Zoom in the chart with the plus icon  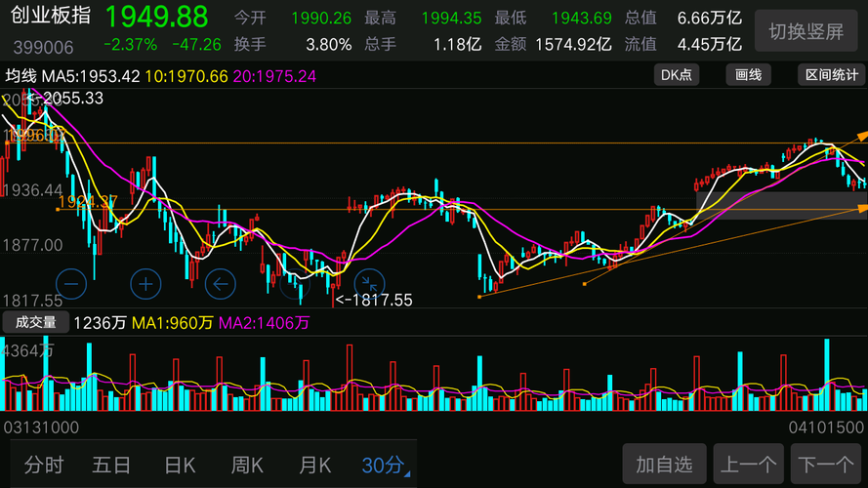click(145, 284)
